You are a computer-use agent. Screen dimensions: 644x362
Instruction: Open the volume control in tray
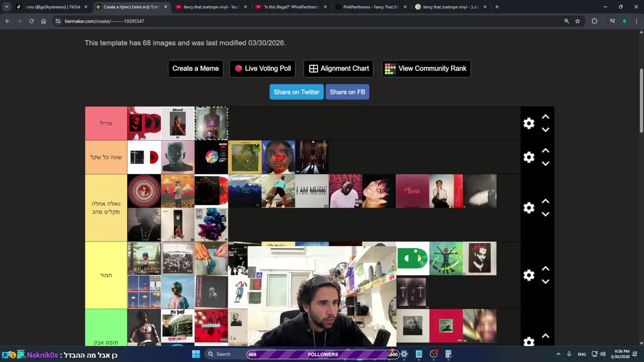[x=603, y=354]
